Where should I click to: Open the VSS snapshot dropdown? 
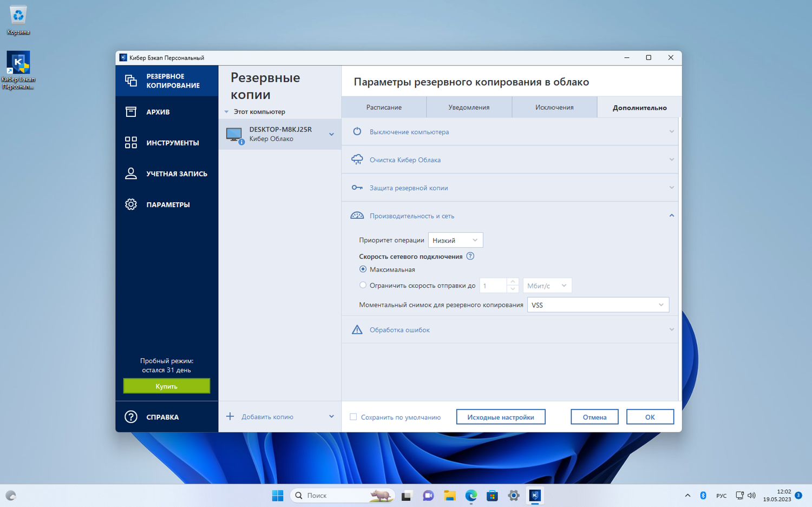[598, 305]
